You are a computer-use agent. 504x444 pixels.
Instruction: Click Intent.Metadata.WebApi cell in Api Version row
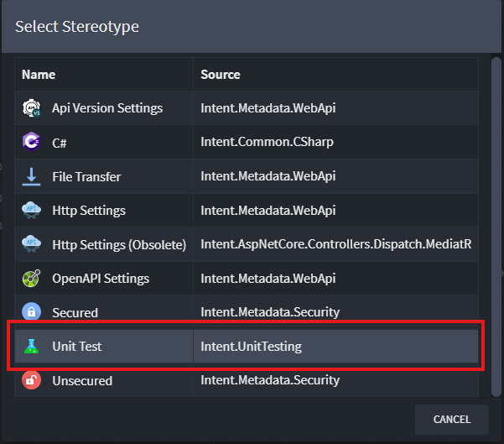(x=336, y=108)
